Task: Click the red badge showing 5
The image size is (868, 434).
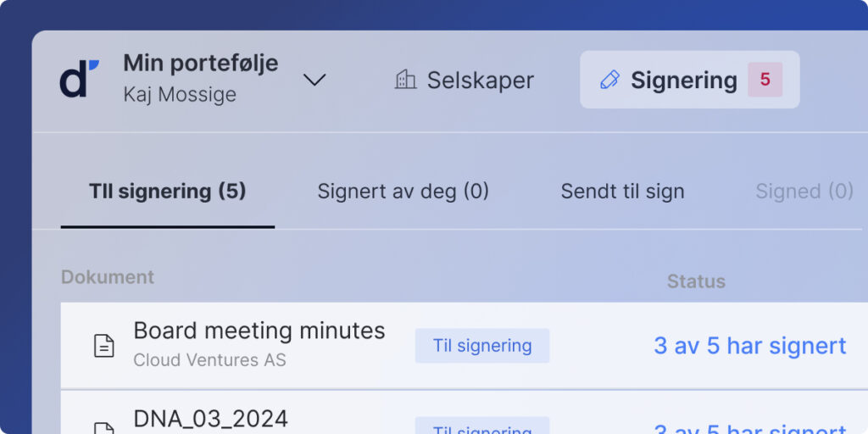Action: click(765, 80)
